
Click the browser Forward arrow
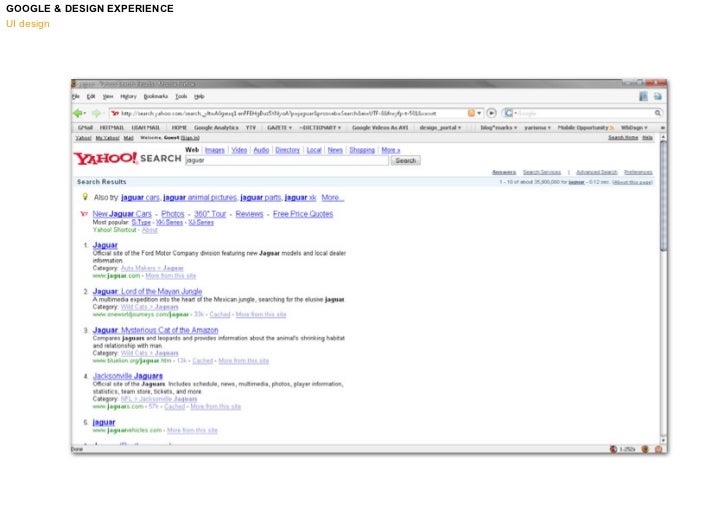(x=96, y=113)
